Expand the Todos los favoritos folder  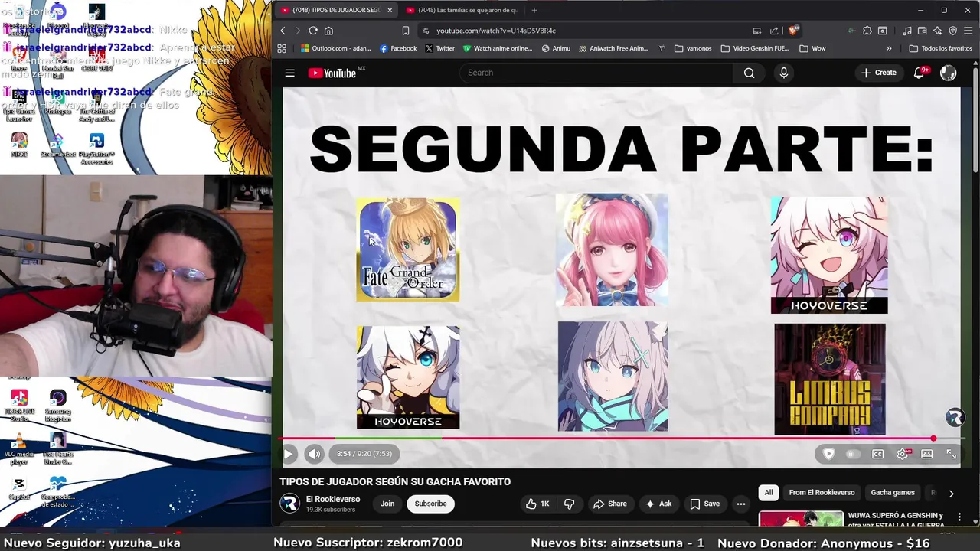point(940,48)
